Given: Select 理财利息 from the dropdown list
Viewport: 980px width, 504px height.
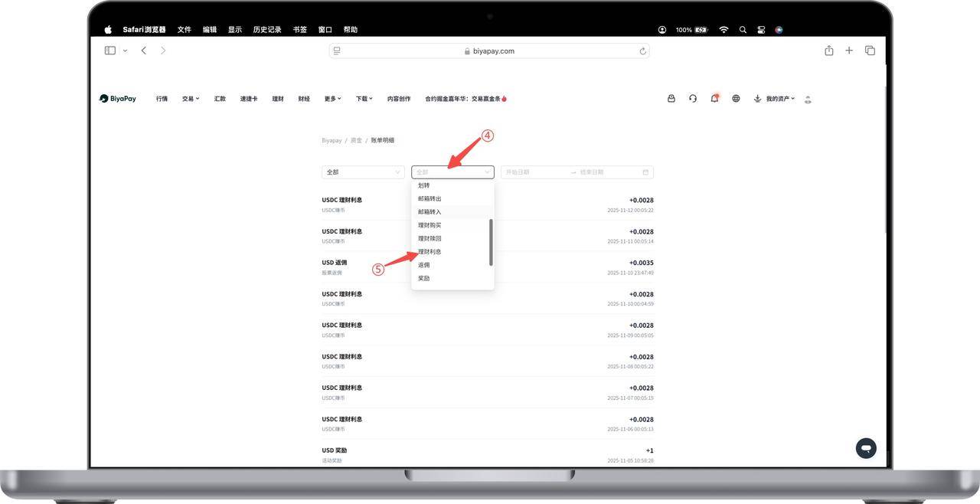Looking at the screenshot, I should click(x=430, y=252).
